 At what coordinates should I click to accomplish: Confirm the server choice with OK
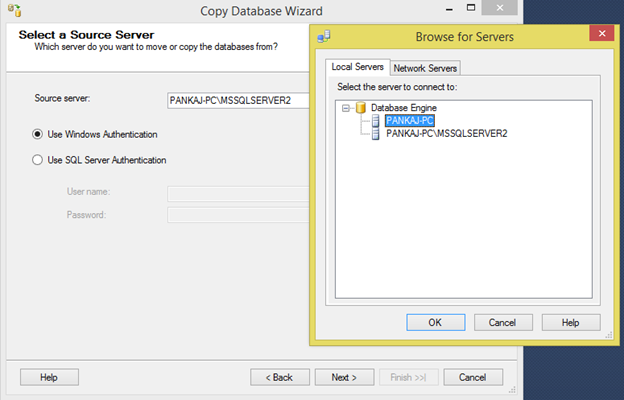pos(435,322)
